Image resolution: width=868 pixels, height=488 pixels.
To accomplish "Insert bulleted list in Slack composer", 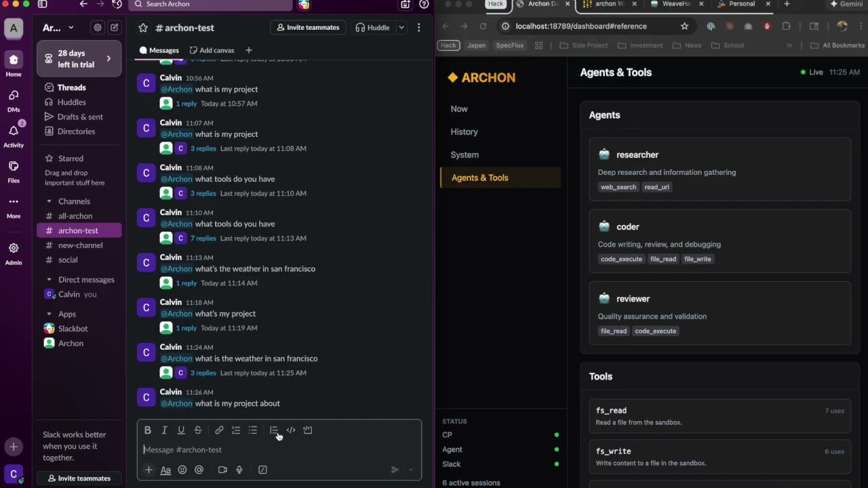I will pyautogui.click(x=253, y=430).
